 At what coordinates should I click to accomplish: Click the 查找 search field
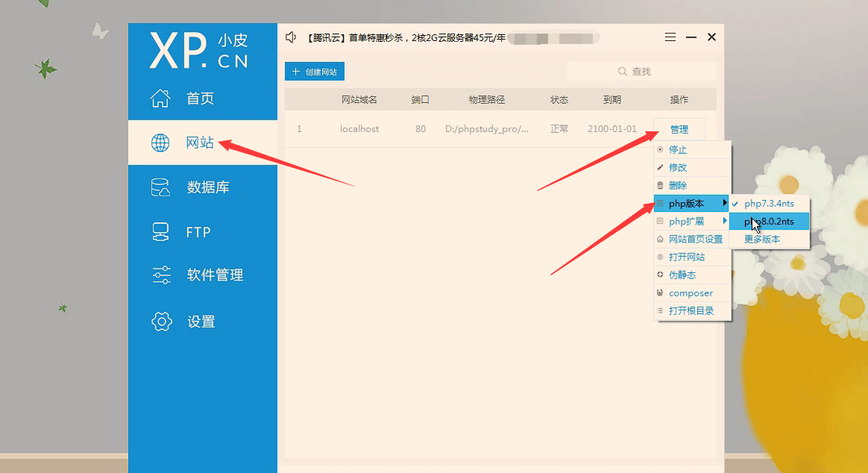(x=641, y=72)
